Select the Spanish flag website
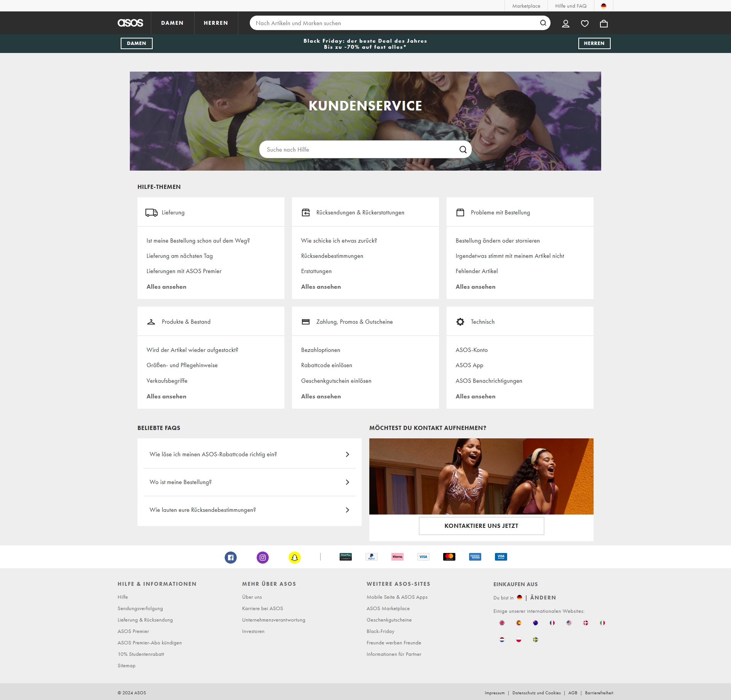 pos(519,623)
